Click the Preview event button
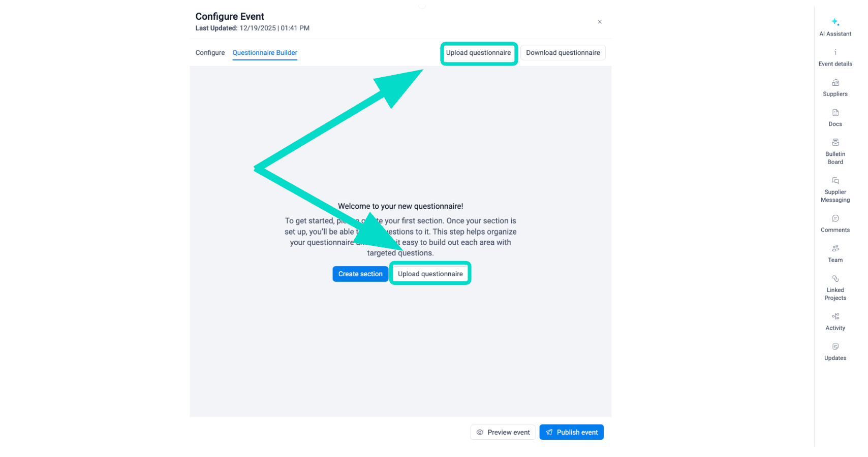 click(503, 433)
